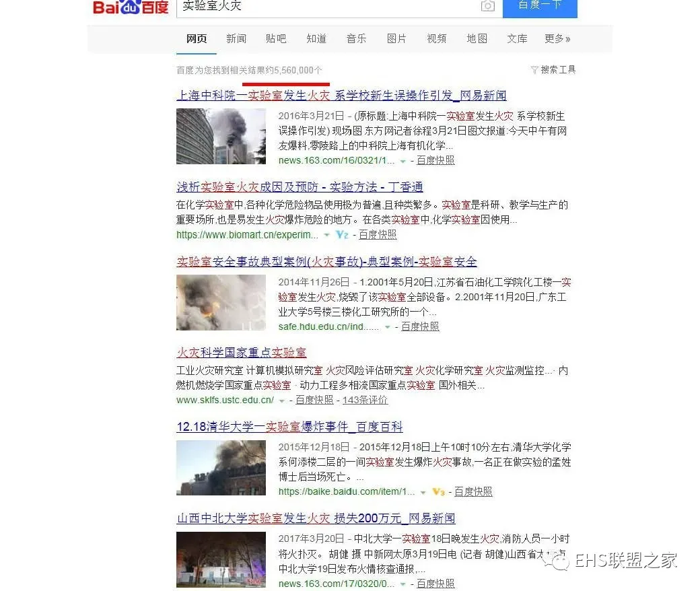Switch to the 音乐 tab

point(356,39)
